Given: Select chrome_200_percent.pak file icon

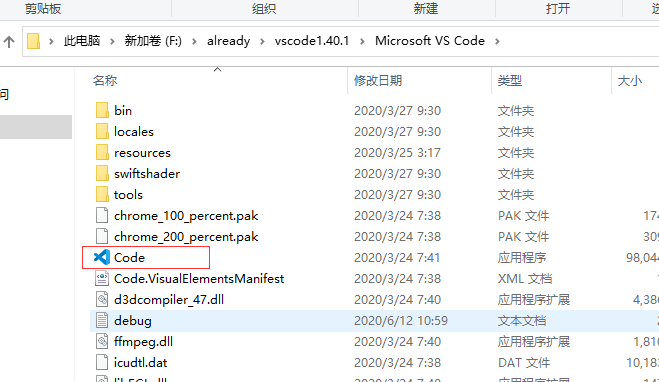Looking at the screenshot, I should [102, 237].
